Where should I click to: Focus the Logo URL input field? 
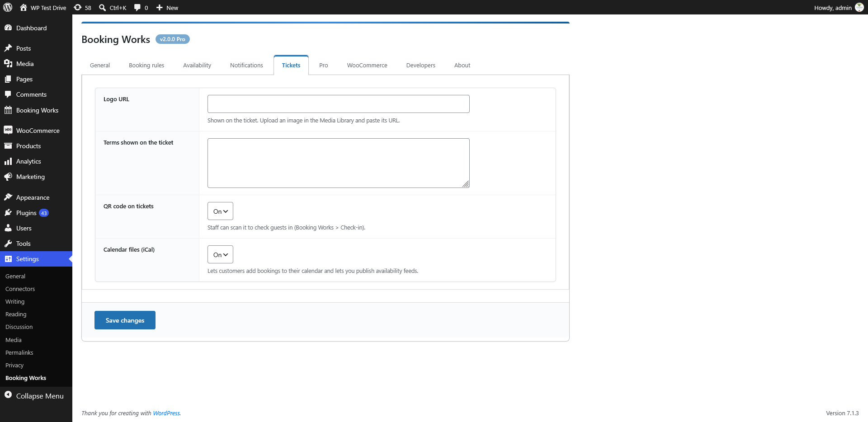(x=339, y=104)
